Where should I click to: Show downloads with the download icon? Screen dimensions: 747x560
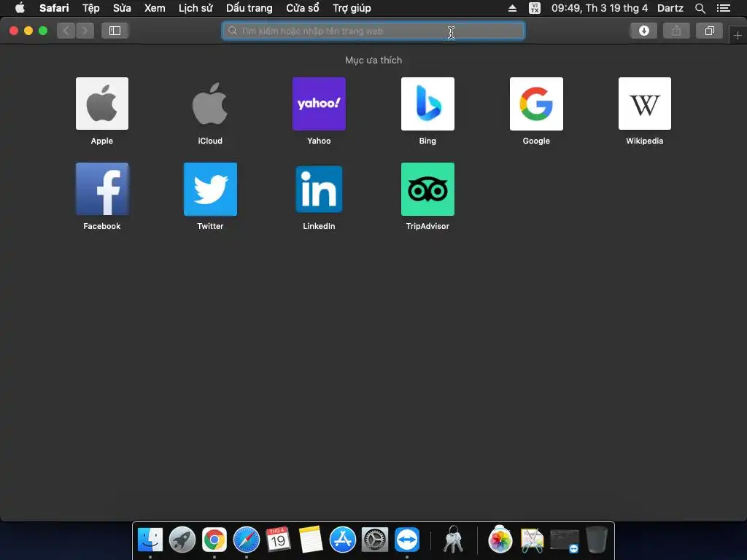pyautogui.click(x=643, y=31)
